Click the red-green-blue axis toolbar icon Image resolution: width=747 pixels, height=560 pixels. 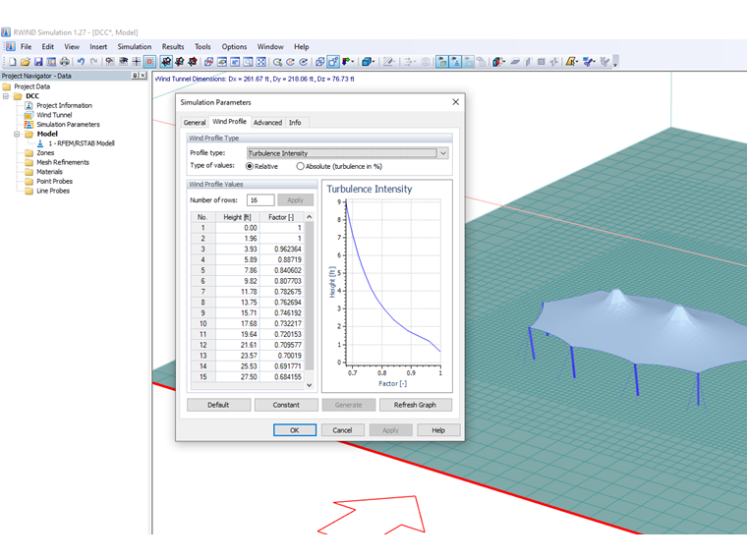tap(346, 62)
